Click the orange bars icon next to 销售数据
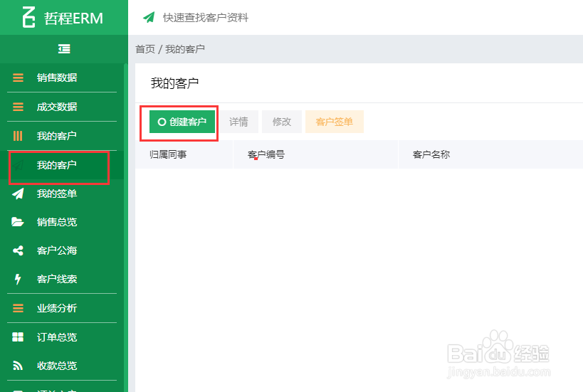The width and height of the screenshot is (583, 392). point(18,78)
